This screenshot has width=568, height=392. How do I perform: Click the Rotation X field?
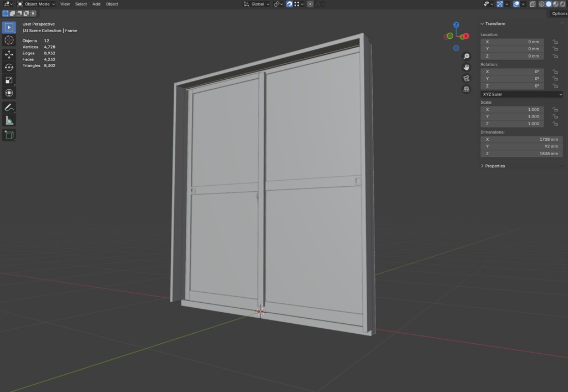(512, 72)
